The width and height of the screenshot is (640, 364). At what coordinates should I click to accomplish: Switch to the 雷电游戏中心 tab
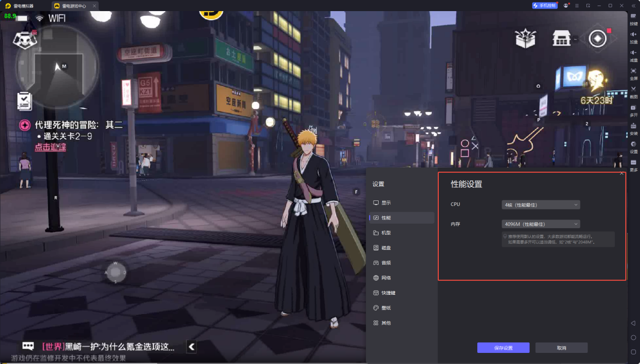tap(74, 6)
